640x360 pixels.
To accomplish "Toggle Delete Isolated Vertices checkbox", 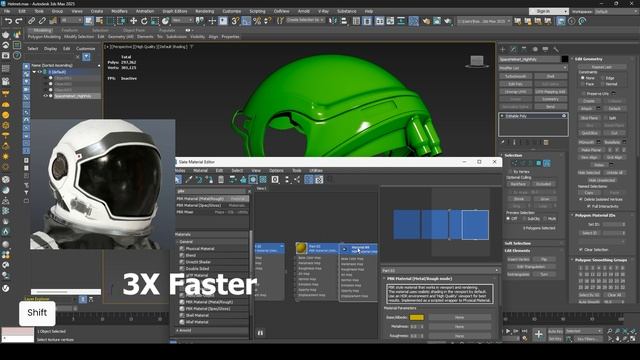I will click(581, 199).
